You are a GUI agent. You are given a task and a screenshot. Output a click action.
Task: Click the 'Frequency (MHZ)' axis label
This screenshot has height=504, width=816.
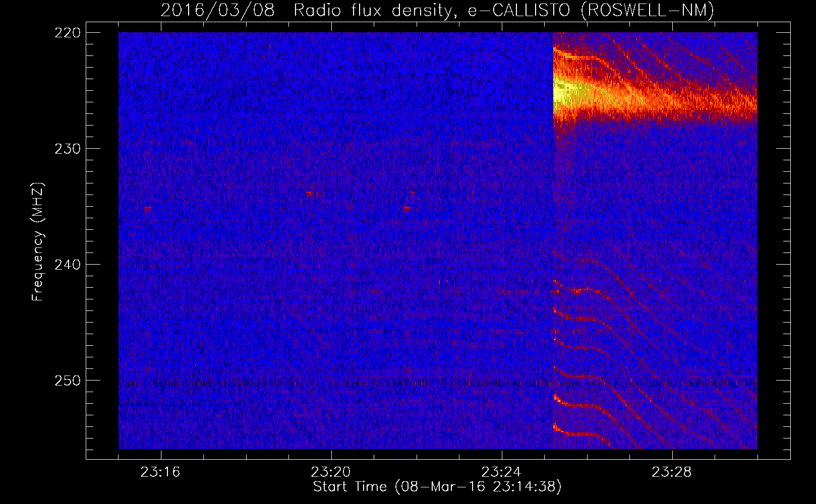point(38,241)
